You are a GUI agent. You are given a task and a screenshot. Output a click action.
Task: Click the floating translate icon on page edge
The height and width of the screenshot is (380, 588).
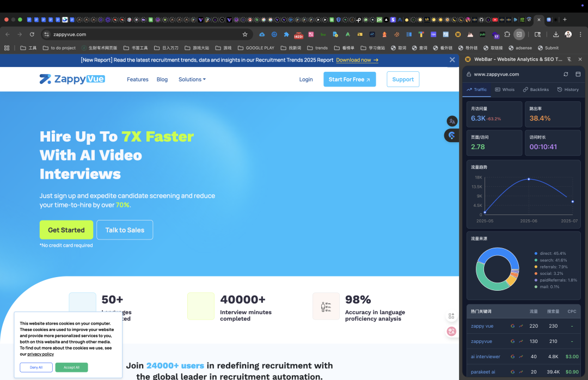[452, 121]
